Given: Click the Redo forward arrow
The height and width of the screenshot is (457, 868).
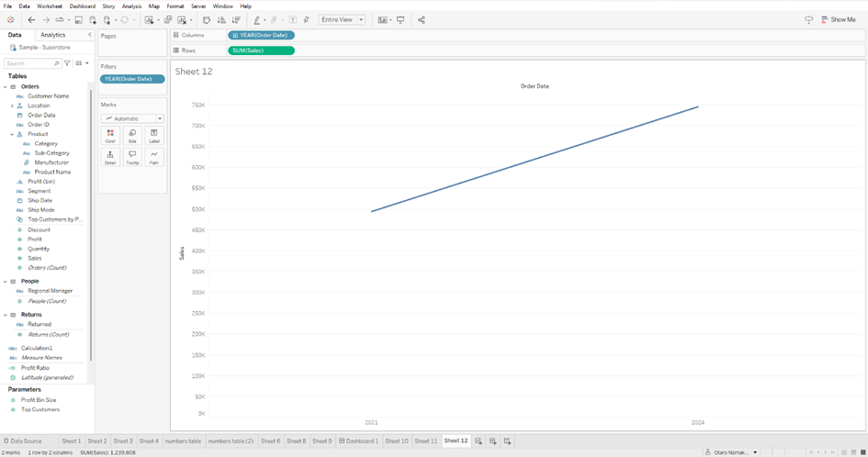Looking at the screenshot, I should (46, 20).
